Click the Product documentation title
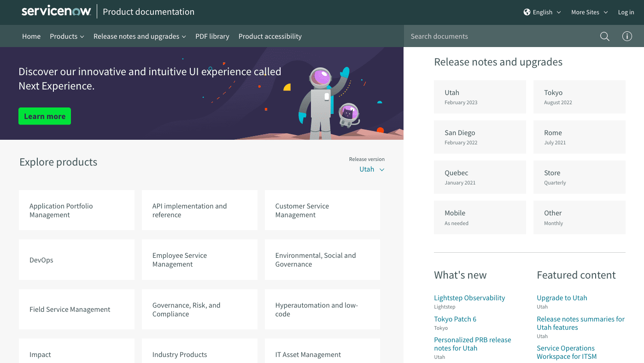Screen dimensions: 644x363 point(148,12)
